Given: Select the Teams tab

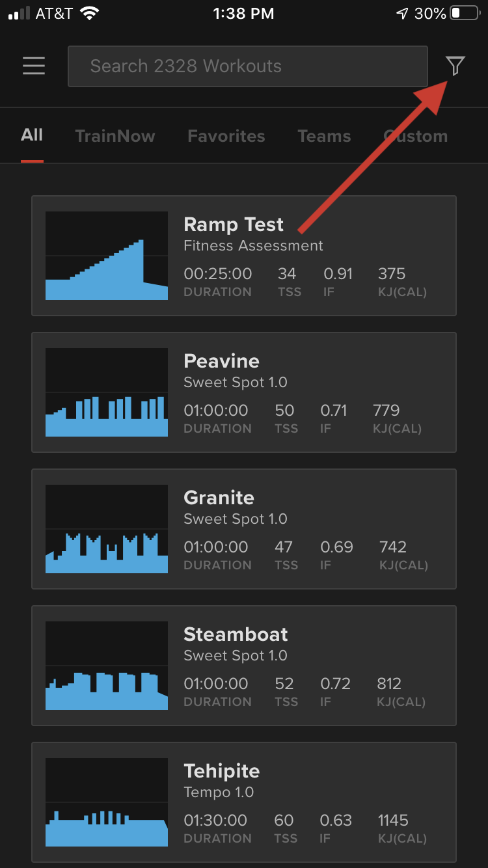Looking at the screenshot, I should pyautogui.click(x=324, y=136).
